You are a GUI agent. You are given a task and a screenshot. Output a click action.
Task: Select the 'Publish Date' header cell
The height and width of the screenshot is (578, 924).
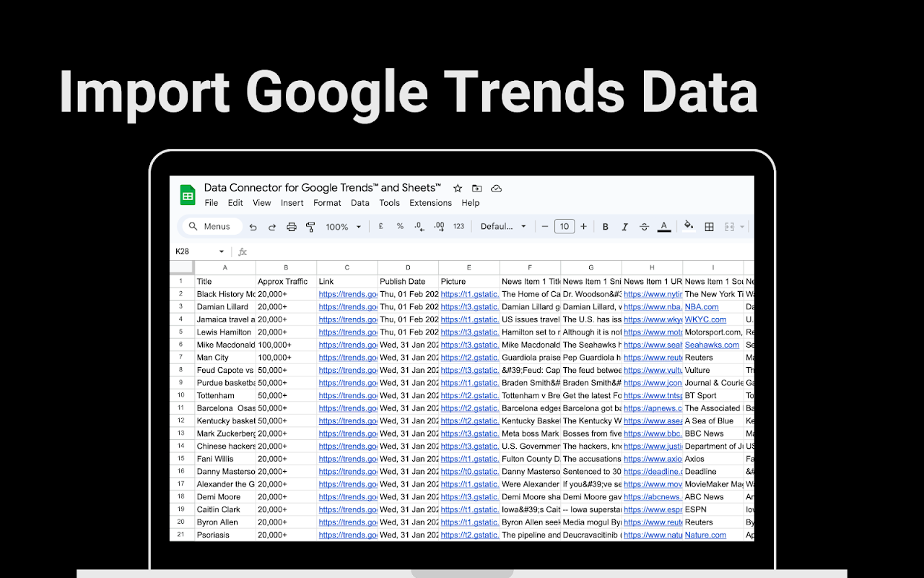408,281
